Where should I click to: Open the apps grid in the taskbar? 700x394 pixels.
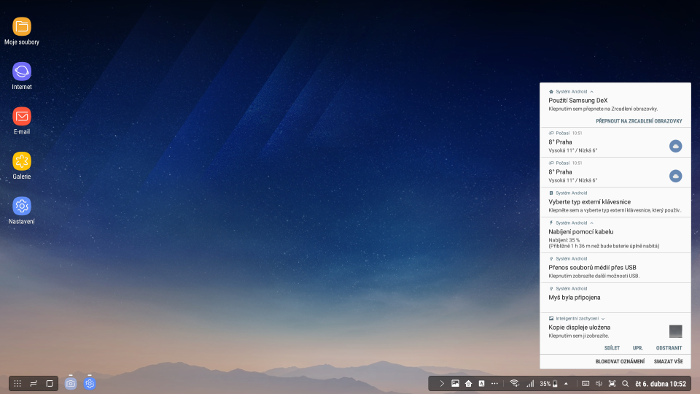pos(17,383)
